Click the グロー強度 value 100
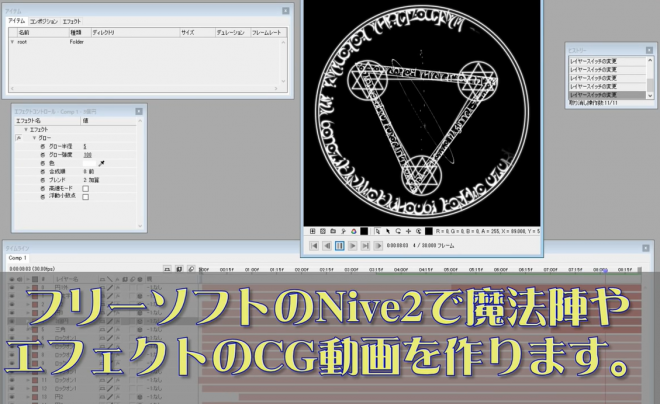The image size is (660, 404). tap(87, 154)
